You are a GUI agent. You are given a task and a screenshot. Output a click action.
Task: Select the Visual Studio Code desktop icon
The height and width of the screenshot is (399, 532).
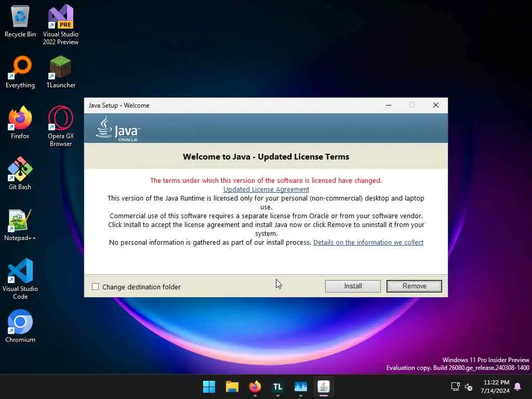(20, 279)
